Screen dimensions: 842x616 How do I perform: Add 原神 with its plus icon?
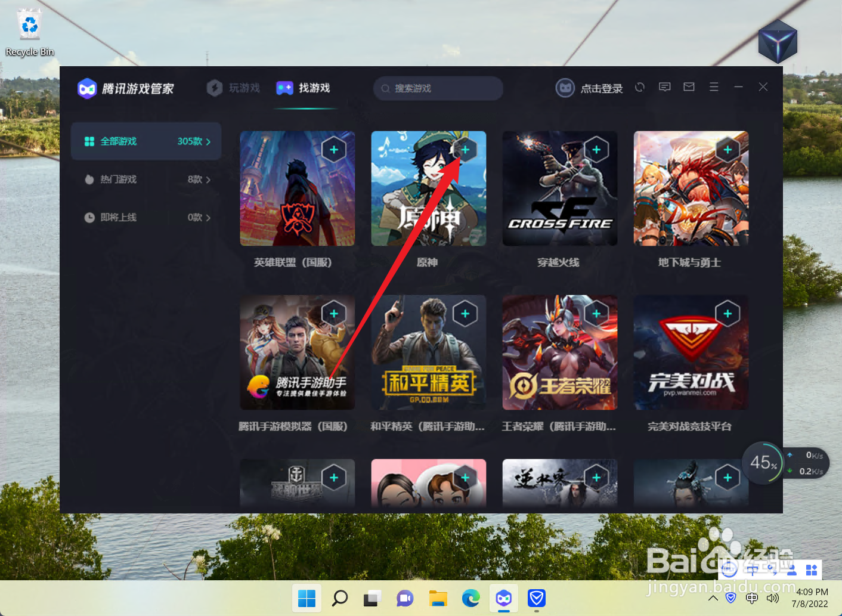(465, 150)
